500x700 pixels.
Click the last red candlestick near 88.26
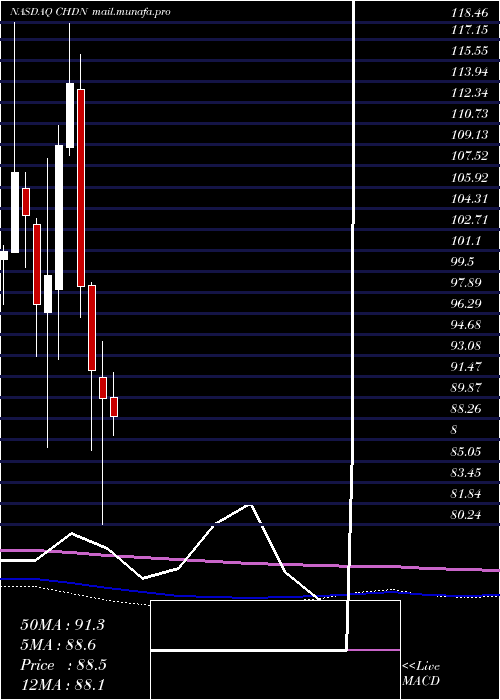click(114, 407)
